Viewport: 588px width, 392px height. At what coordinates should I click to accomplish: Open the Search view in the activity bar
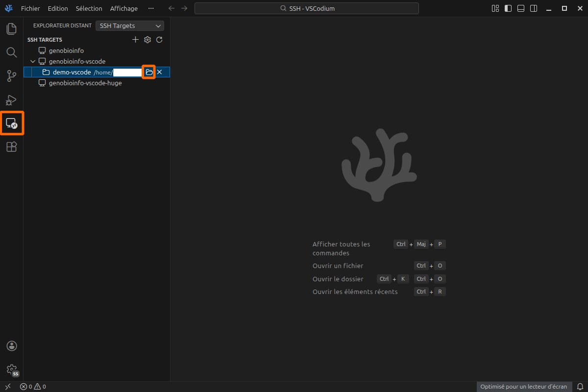pos(12,52)
